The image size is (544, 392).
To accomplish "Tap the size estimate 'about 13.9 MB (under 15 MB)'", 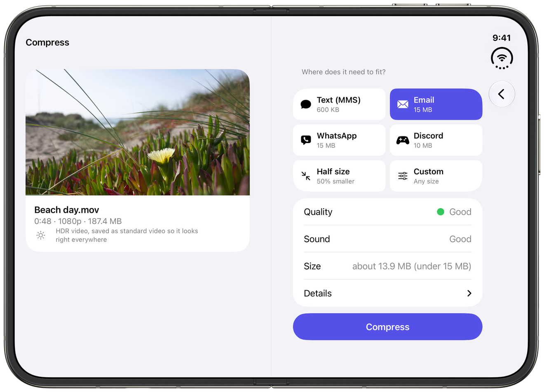I will [x=412, y=266].
